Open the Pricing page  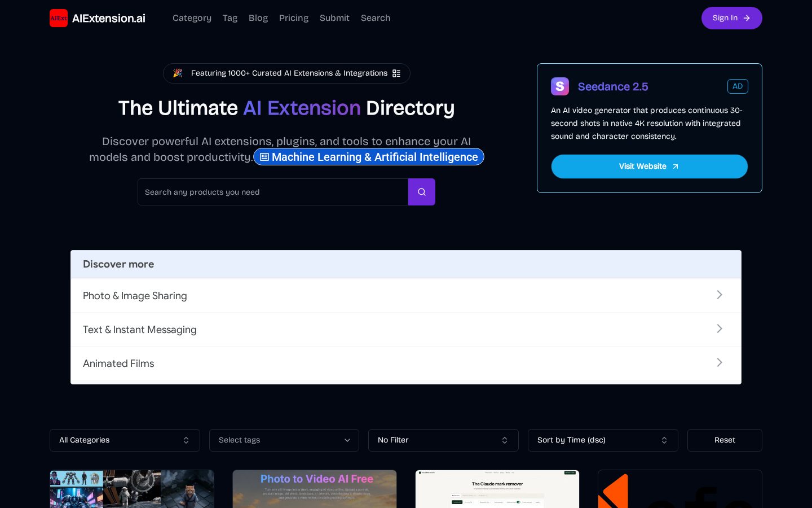(x=294, y=18)
